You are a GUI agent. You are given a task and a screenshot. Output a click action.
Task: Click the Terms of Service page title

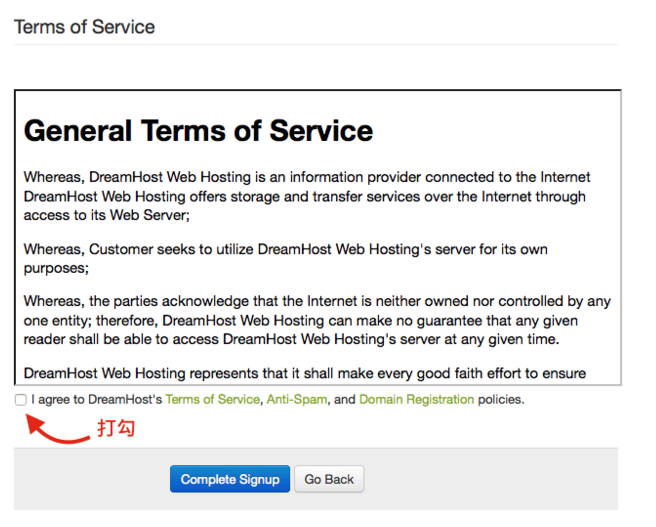[84, 27]
